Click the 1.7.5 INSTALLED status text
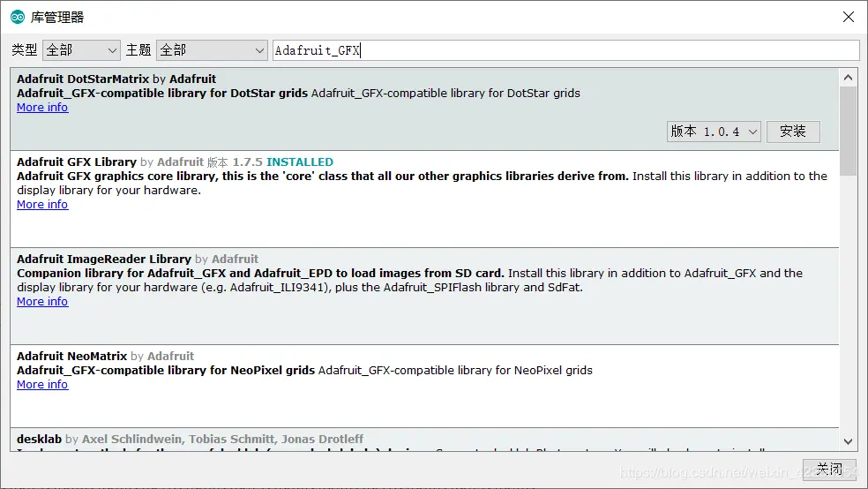 282,162
